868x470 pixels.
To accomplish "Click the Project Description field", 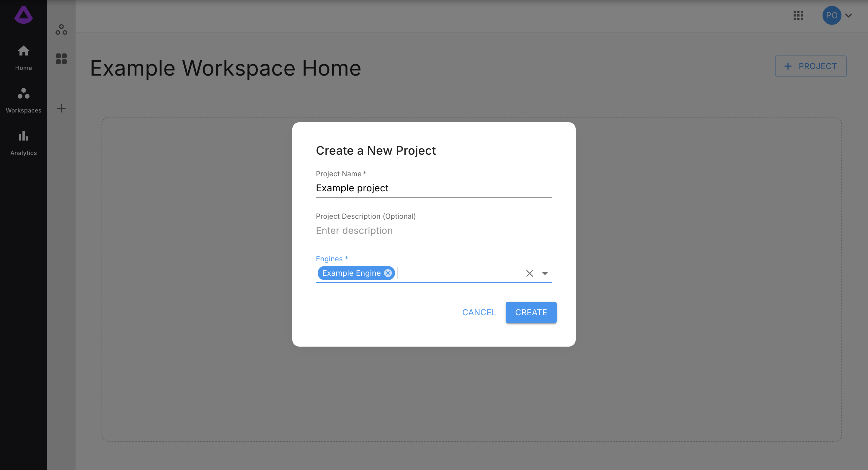I will click(434, 231).
